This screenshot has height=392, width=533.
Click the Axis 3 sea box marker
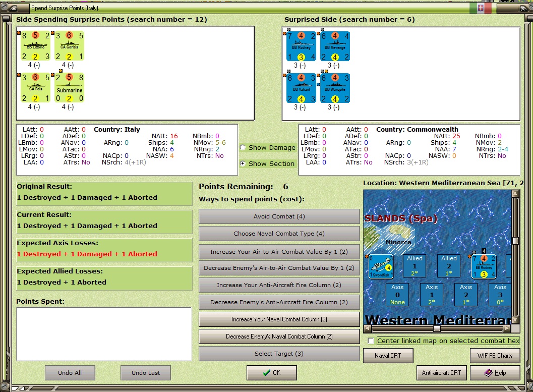click(x=500, y=295)
